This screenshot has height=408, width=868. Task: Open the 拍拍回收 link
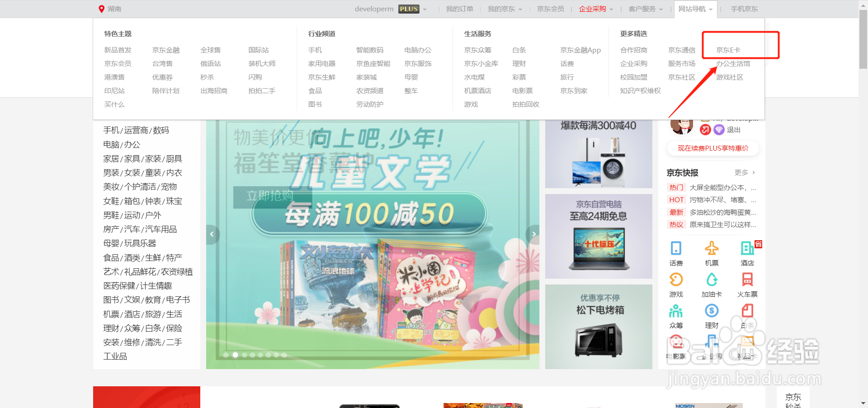(526, 104)
